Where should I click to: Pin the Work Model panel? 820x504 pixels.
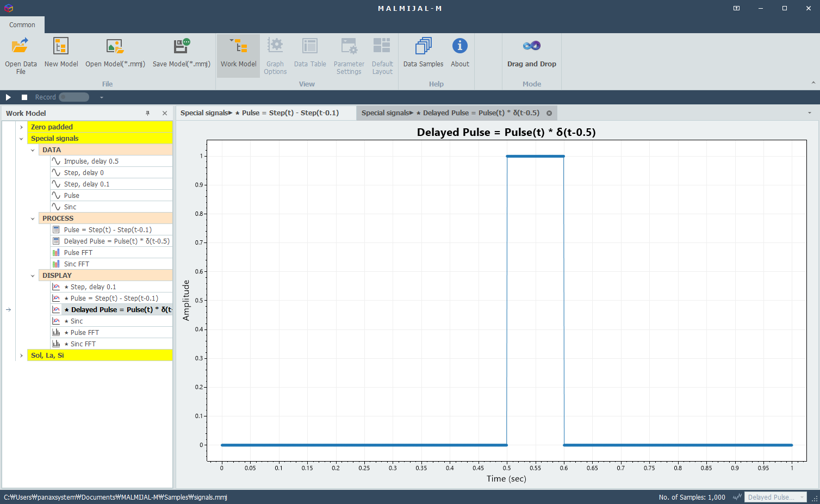[147, 113]
